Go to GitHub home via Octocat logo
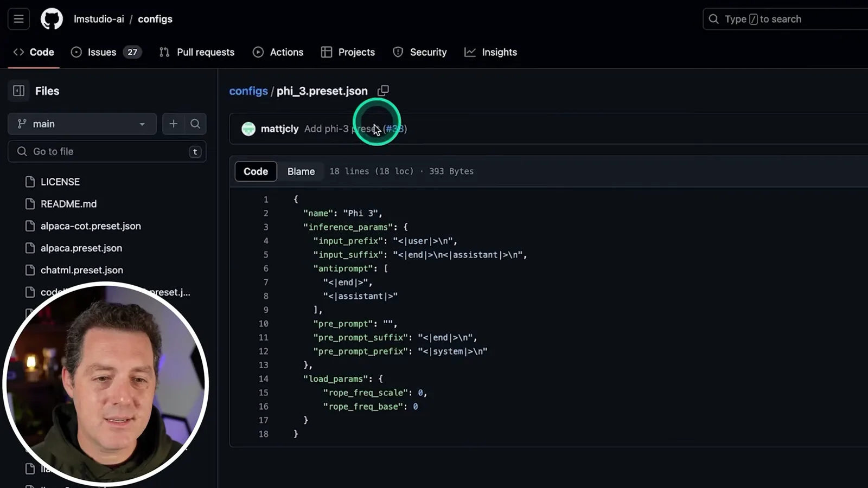The image size is (868, 488). click(x=52, y=19)
